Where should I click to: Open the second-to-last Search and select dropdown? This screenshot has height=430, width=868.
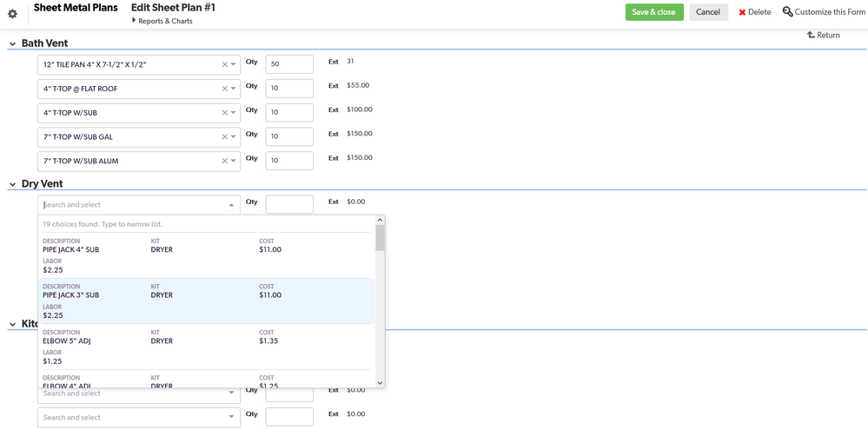139,394
